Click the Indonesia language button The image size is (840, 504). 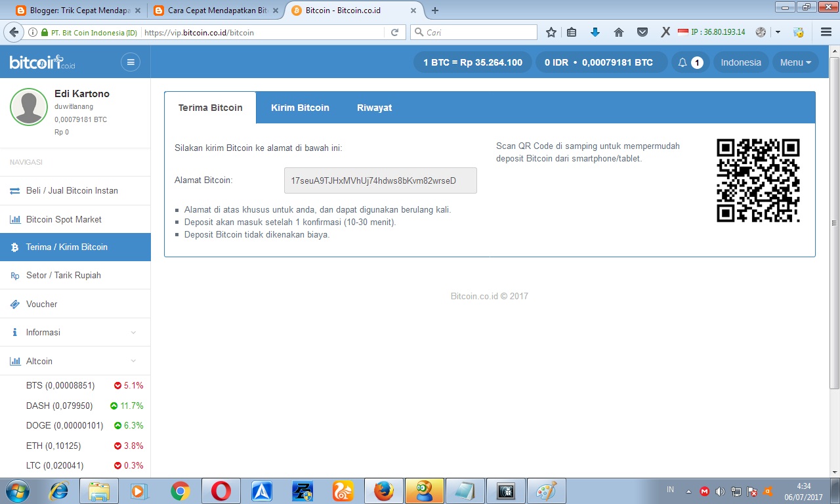click(741, 62)
